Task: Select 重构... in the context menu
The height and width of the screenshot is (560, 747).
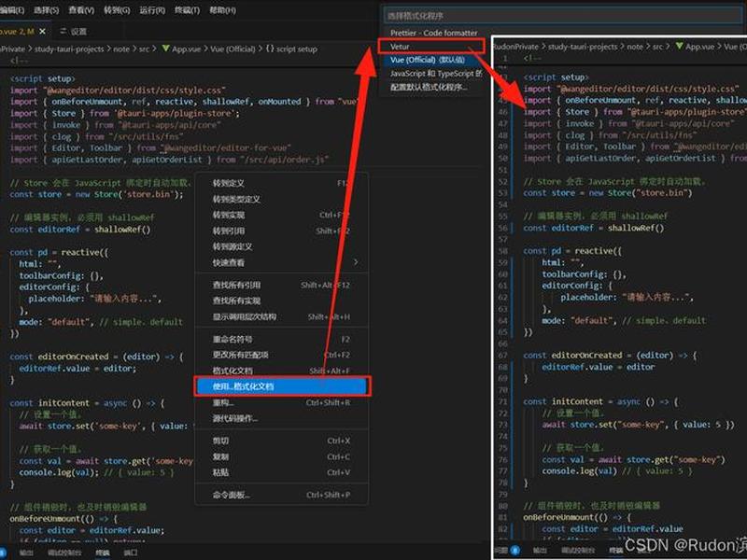Action: click(x=282, y=403)
